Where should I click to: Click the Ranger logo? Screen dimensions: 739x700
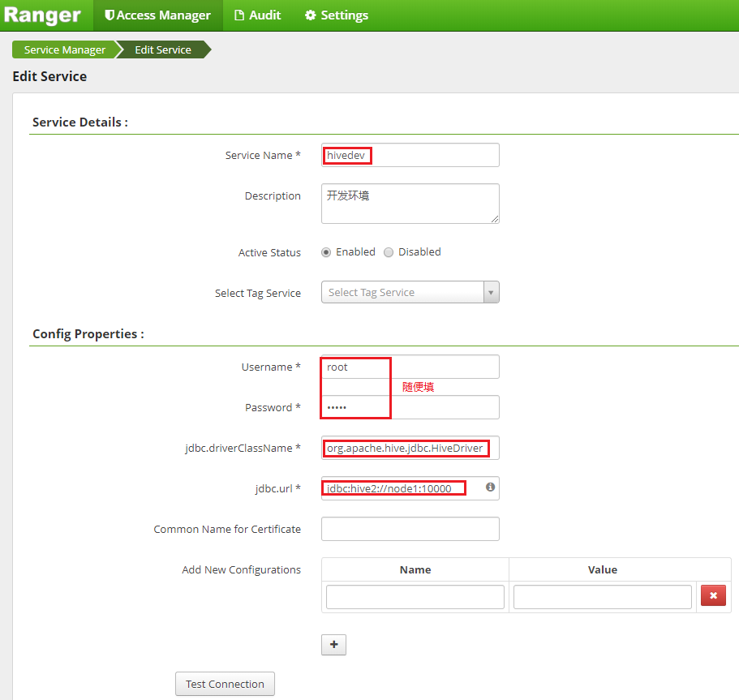[x=42, y=15]
